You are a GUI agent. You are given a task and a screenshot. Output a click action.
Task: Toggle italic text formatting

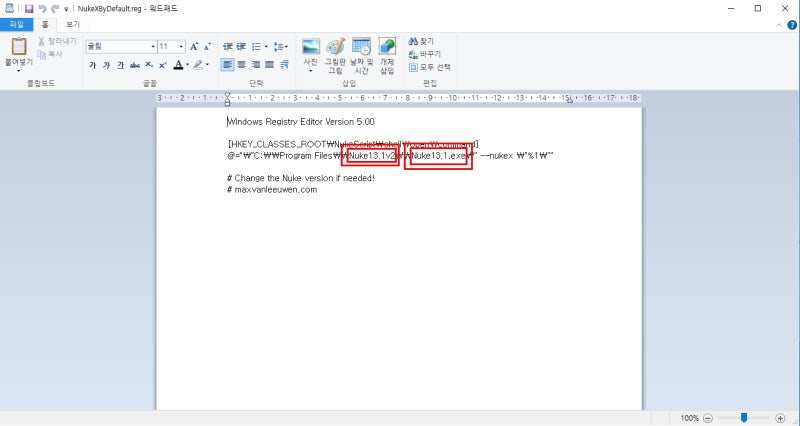106,65
